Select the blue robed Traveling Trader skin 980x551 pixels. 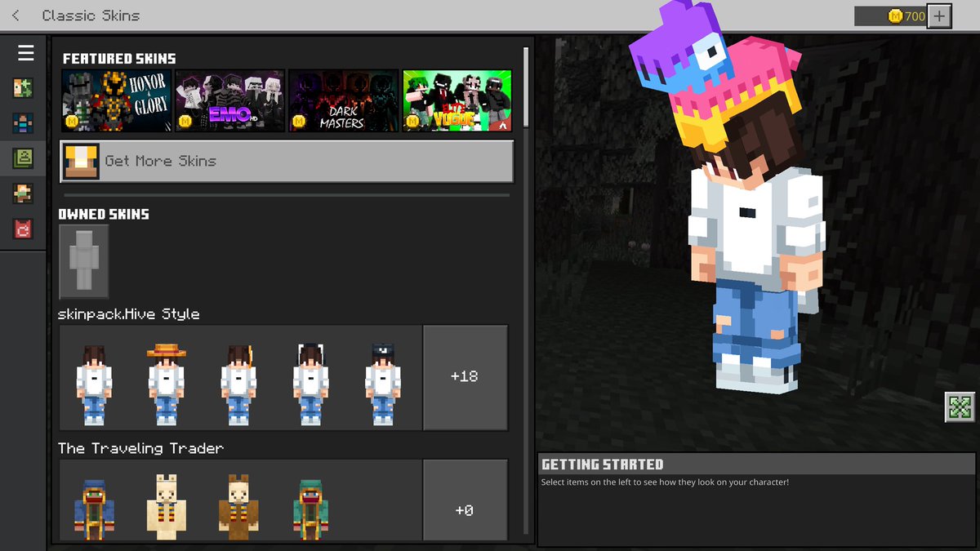(x=94, y=510)
